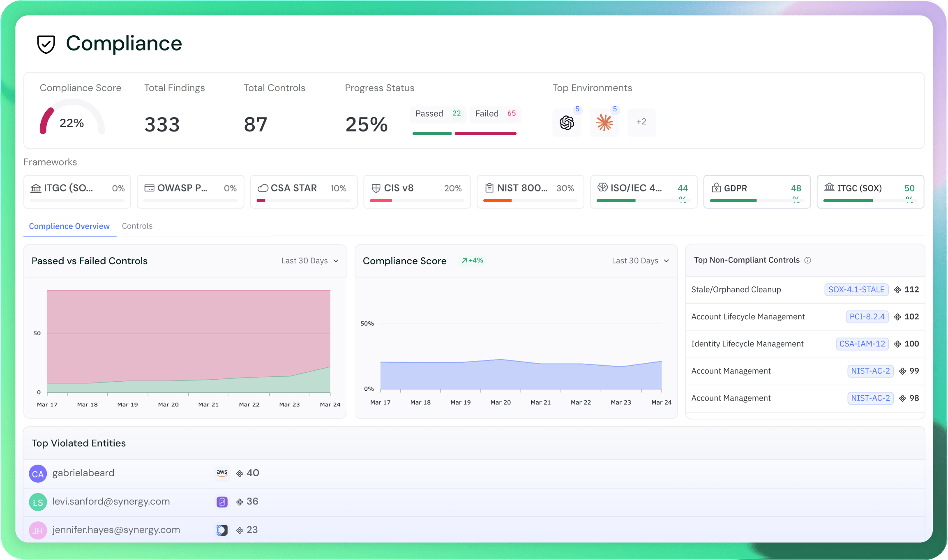Click the Total Findings value 333
The image size is (948, 560).
click(162, 124)
